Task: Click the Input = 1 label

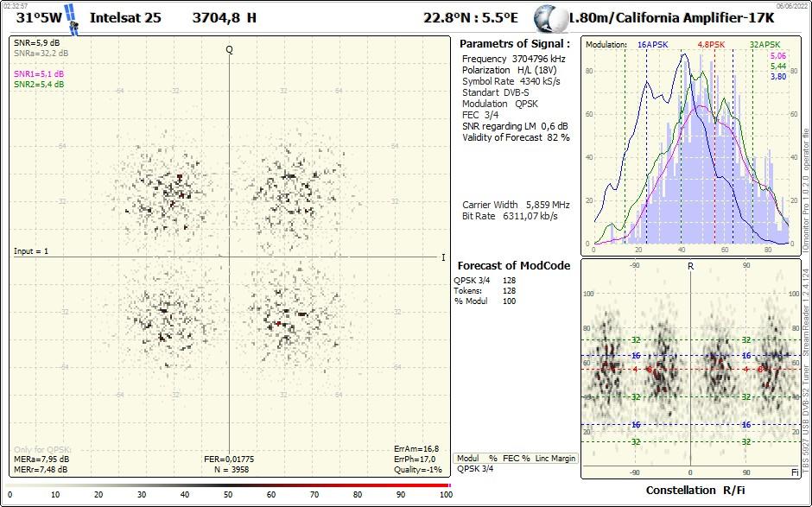Action: tap(31, 251)
